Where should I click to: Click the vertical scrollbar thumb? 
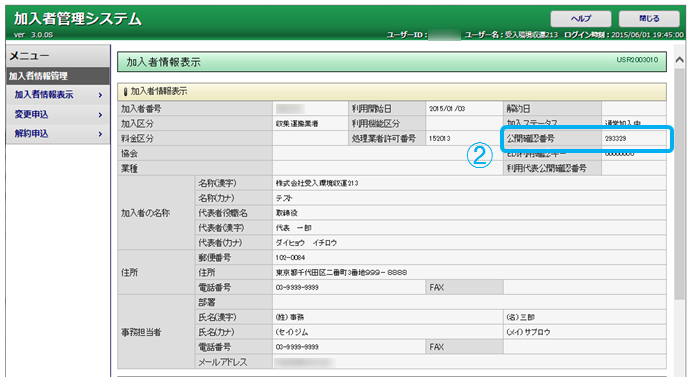pos(680,183)
